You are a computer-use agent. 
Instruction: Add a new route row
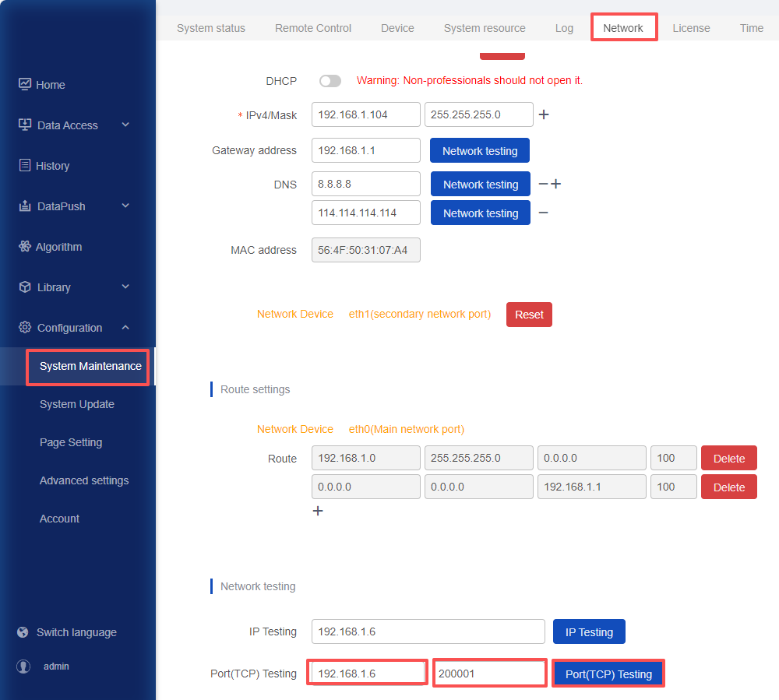click(318, 511)
